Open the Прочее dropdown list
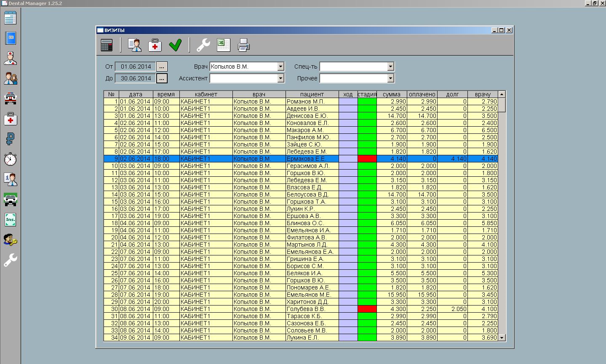 coord(390,78)
